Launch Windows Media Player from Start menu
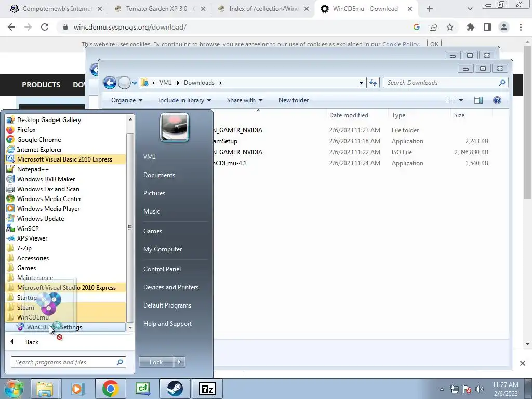 tap(48, 208)
